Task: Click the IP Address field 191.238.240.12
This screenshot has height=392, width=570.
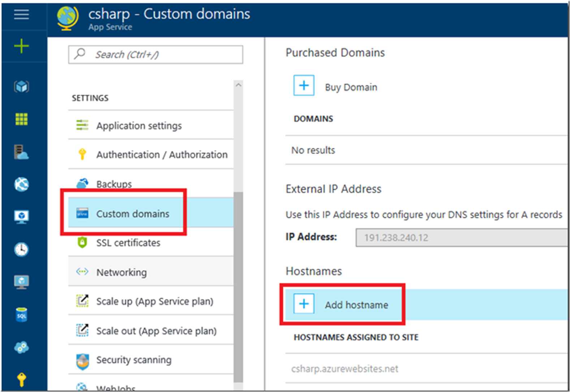Action: [x=461, y=238]
